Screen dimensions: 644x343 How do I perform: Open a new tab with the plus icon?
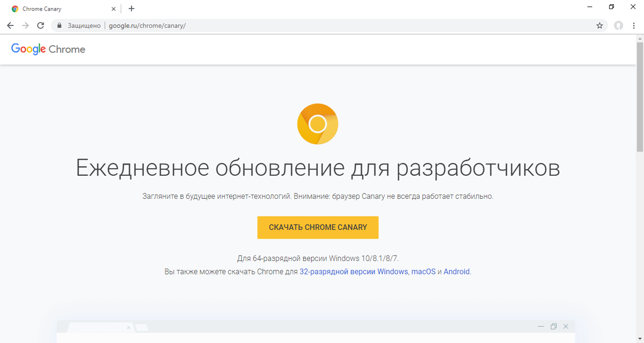[131, 9]
